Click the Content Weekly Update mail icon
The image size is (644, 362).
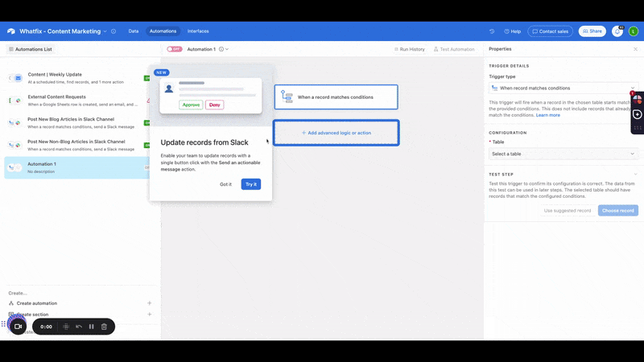click(x=18, y=78)
